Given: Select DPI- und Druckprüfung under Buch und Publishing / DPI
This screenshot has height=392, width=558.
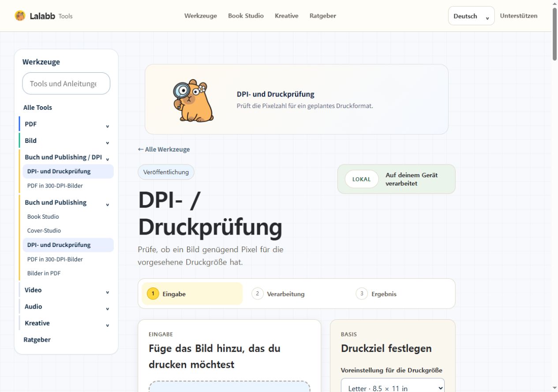Looking at the screenshot, I should pos(68,172).
